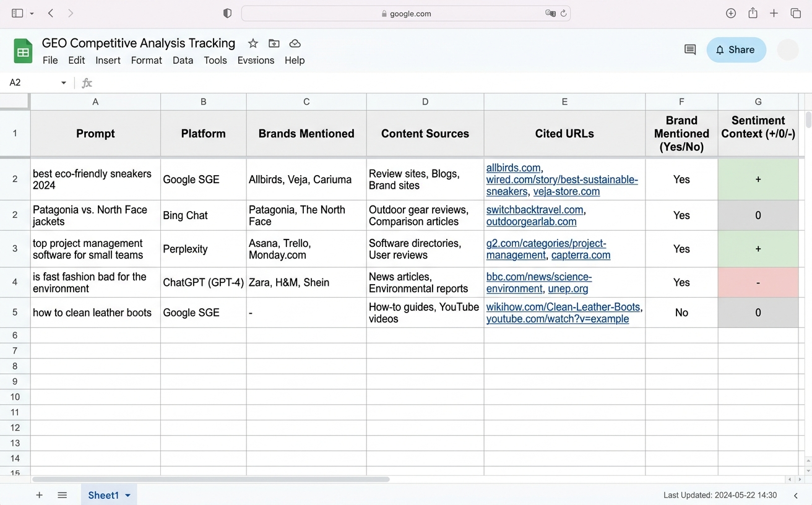Select column D header
This screenshot has height=505, width=812.
click(425, 101)
